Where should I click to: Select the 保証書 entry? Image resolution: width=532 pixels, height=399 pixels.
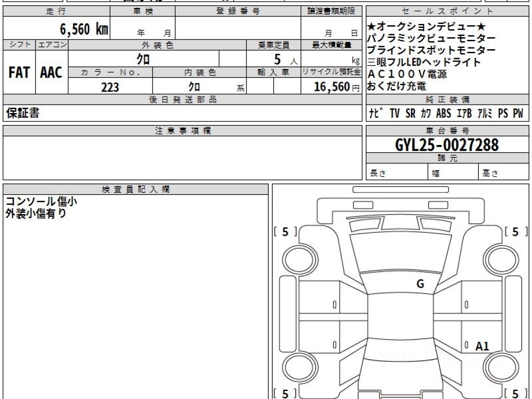[x=23, y=113]
